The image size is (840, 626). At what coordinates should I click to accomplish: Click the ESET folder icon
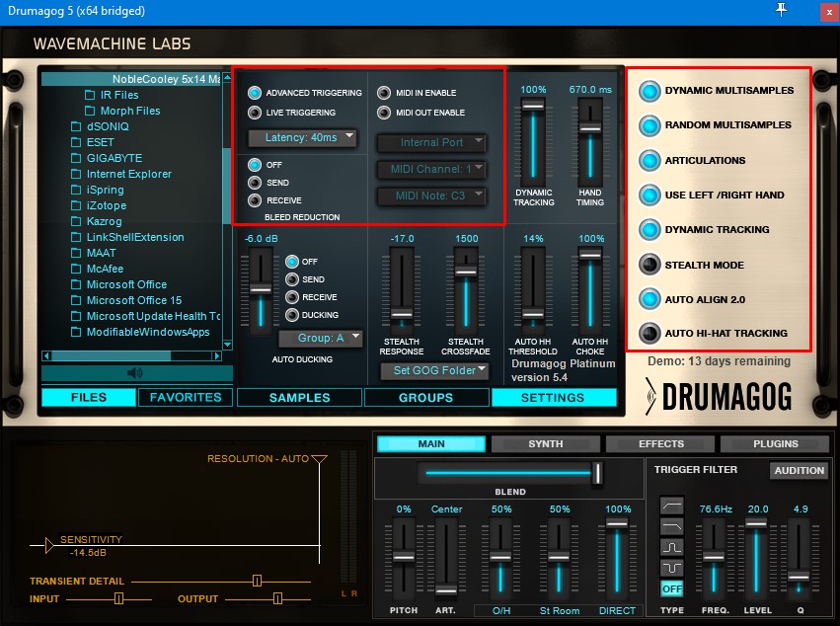coord(76,142)
